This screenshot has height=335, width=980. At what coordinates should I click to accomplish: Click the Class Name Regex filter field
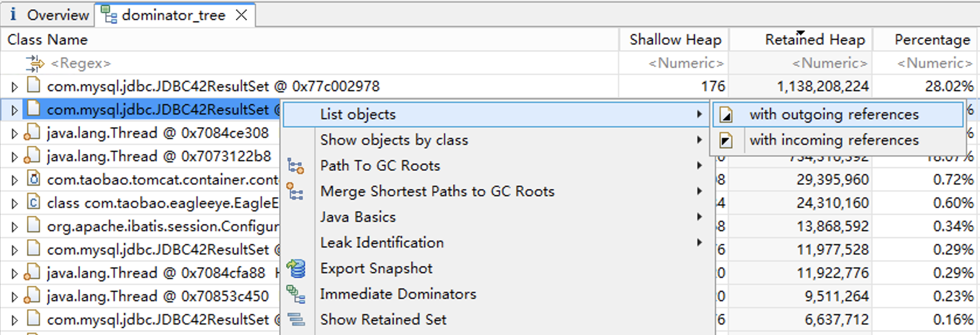[81, 63]
